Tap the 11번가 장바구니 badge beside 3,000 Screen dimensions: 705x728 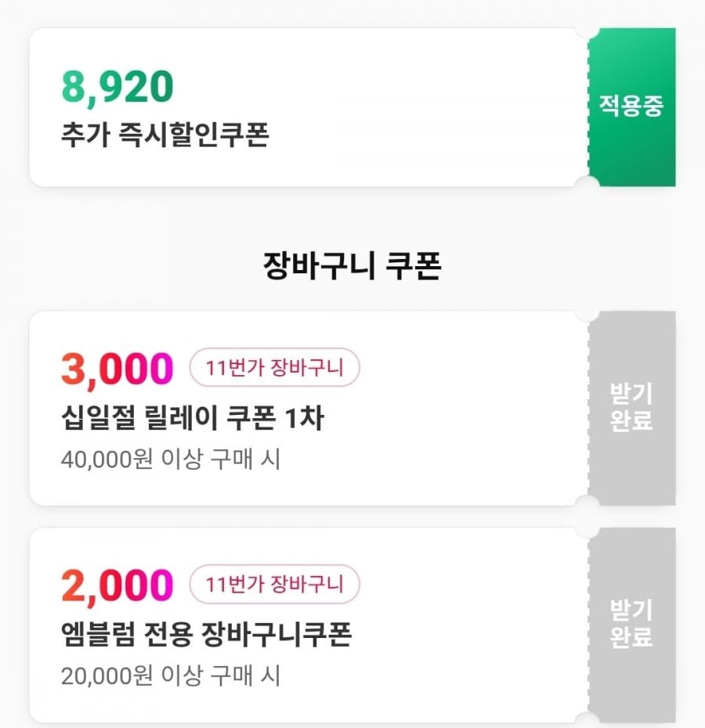coord(274,368)
